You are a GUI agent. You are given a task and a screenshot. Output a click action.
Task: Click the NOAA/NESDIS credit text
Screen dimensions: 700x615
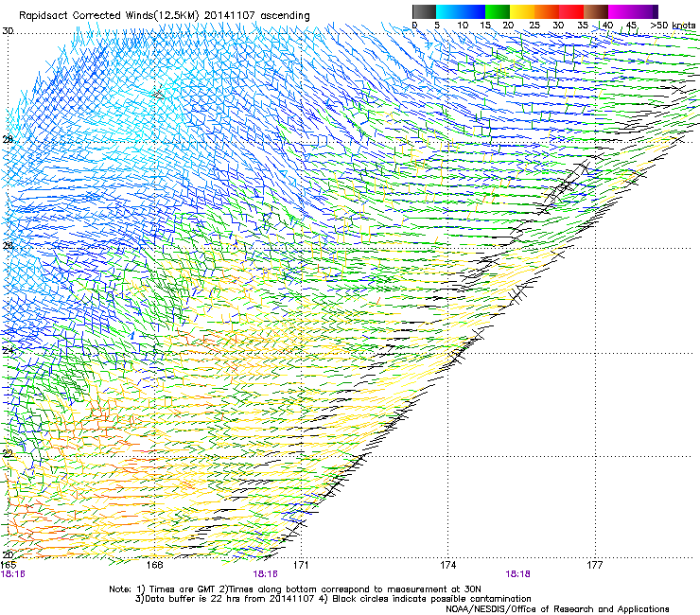(x=557, y=609)
